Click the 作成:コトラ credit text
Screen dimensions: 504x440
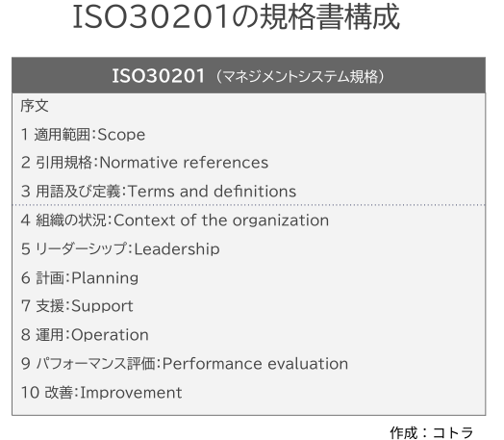[x=431, y=432]
